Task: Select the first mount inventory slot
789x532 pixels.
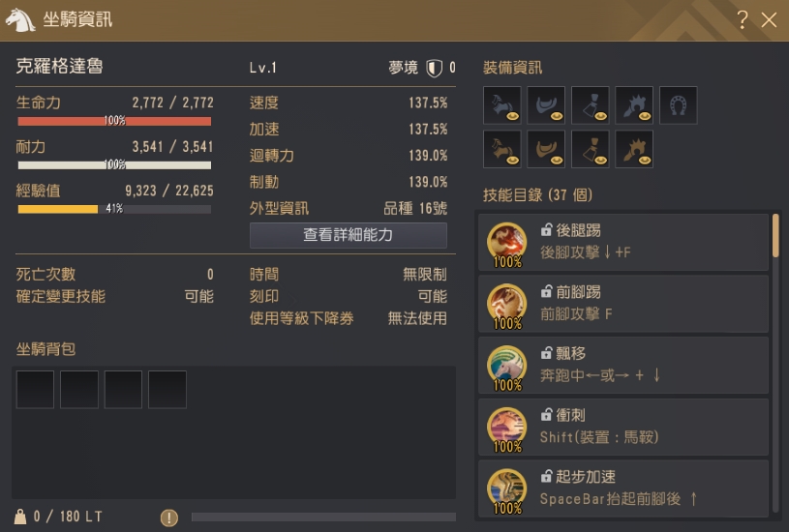Action: point(35,390)
